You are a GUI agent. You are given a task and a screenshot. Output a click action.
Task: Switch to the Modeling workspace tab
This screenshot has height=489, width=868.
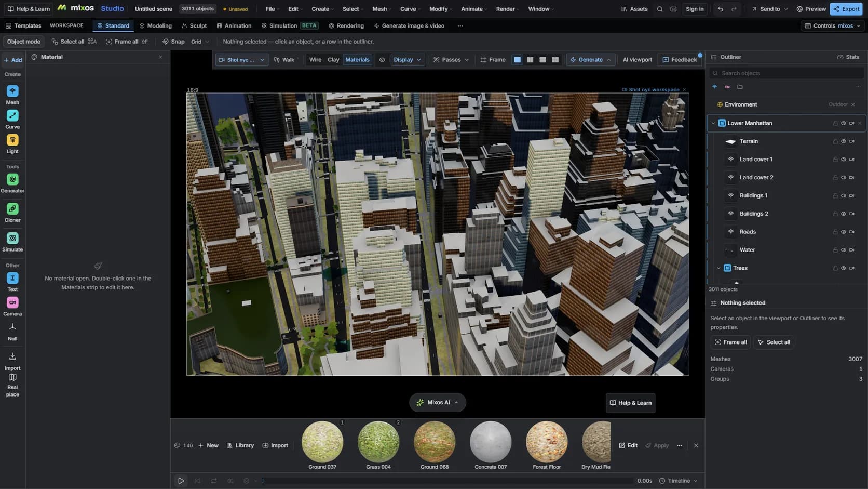point(155,25)
